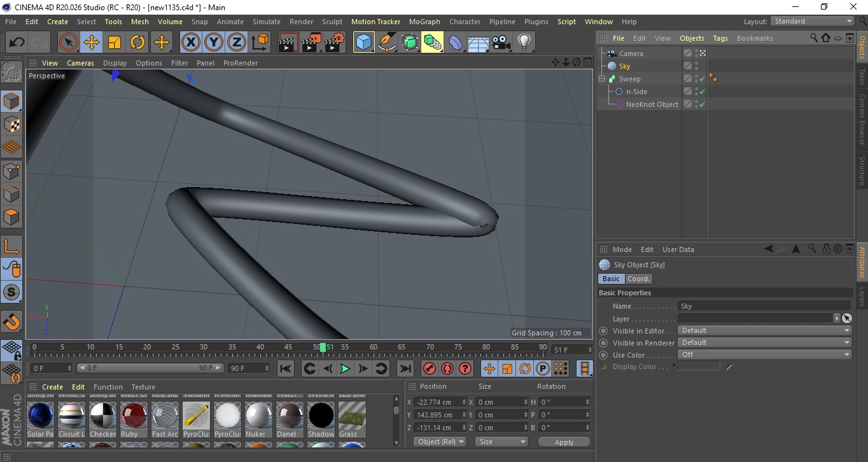The image size is (868, 462).
Task: Click the timeline range slider
Action: tap(150, 368)
